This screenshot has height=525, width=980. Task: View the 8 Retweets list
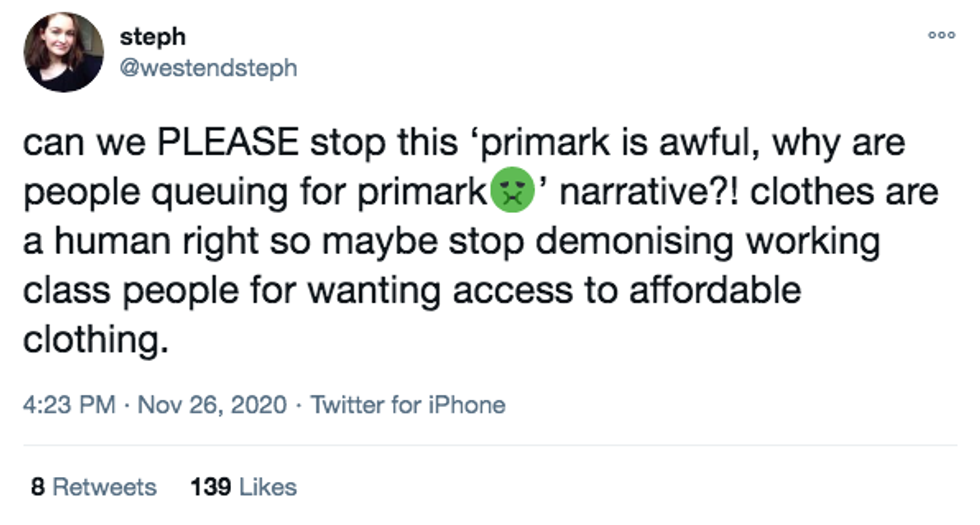point(94,487)
